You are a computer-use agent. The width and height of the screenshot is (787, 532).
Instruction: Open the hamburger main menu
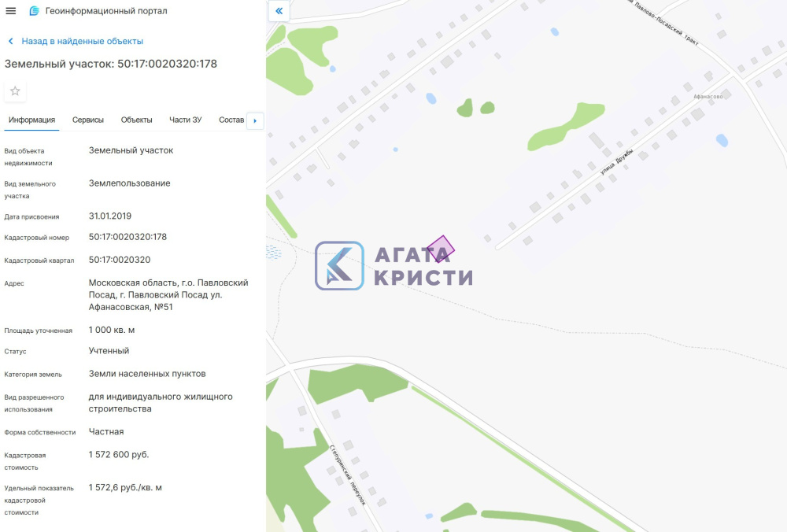(11, 11)
